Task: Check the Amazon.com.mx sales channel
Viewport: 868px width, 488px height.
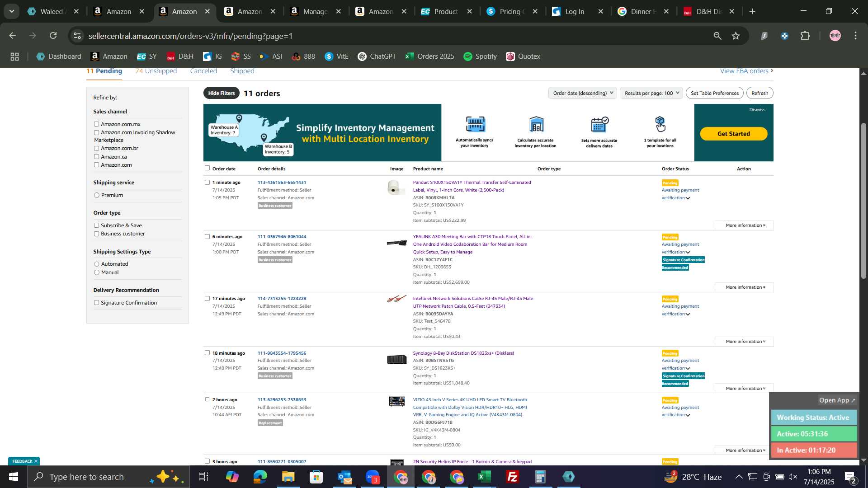Action: point(96,124)
